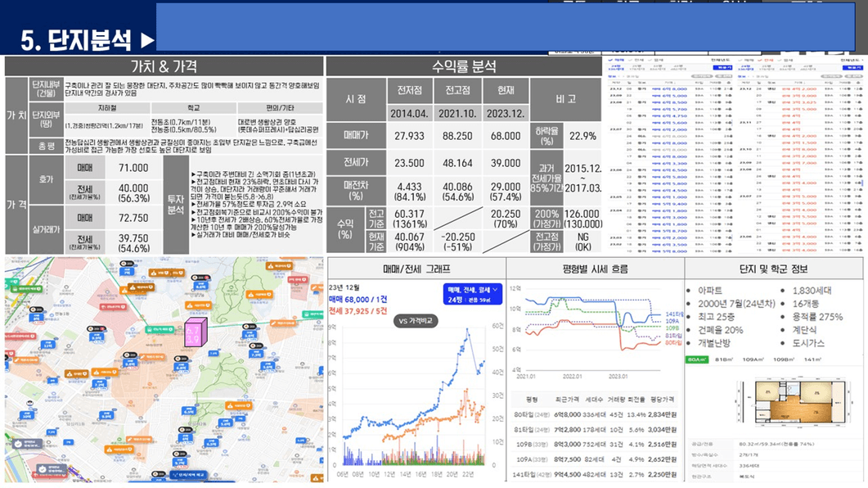
Task: Click the 호가 매매 value 71.000
Action: point(133,168)
